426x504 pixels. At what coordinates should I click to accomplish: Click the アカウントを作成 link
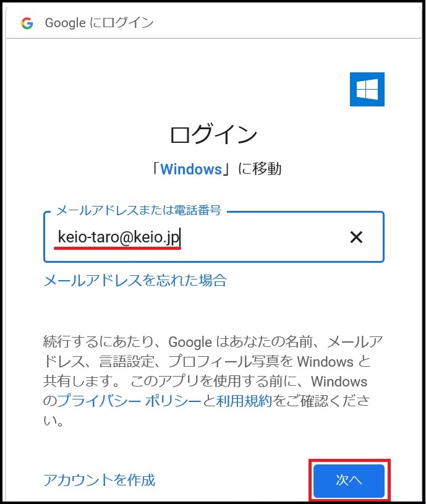(x=100, y=480)
